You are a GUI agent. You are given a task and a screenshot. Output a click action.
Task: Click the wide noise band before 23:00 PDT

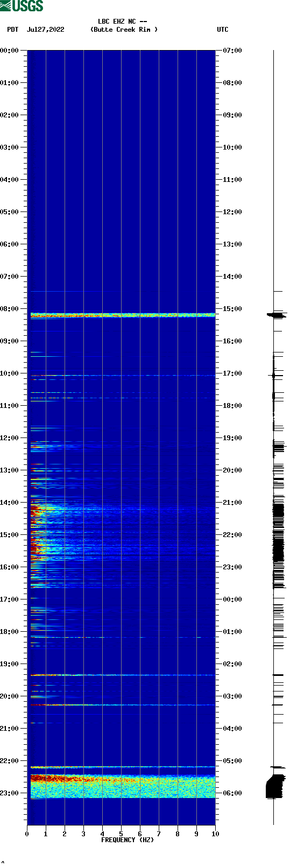coord(123,787)
